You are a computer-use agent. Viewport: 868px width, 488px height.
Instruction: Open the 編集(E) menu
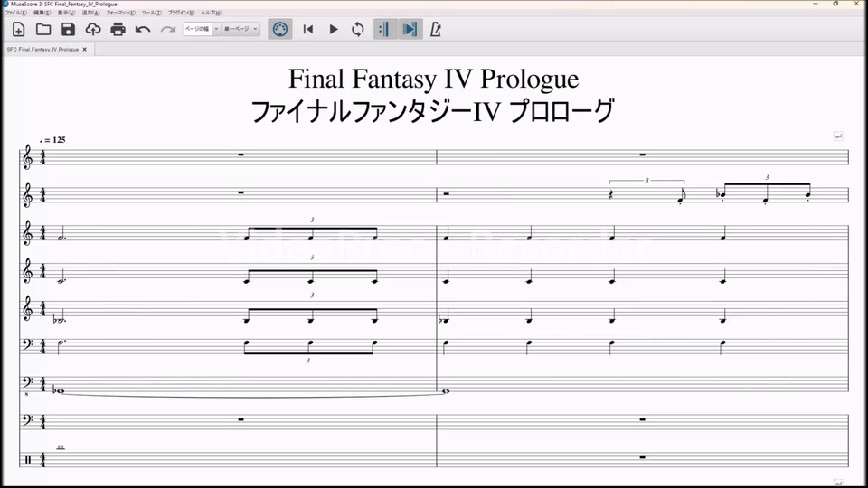tap(42, 13)
